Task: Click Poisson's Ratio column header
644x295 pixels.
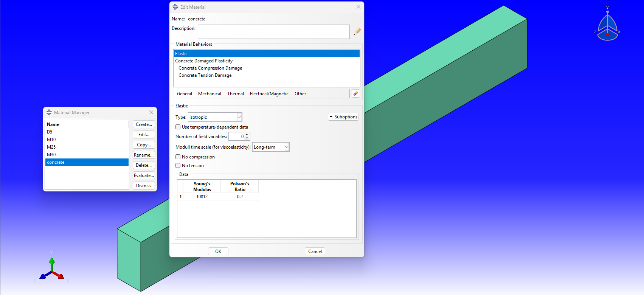Action: coord(240,186)
